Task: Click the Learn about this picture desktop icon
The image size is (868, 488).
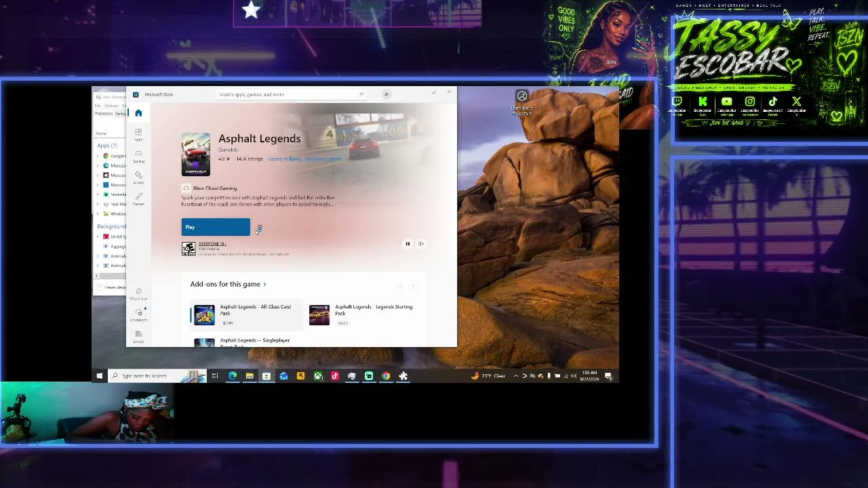Action: tap(522, 102)
